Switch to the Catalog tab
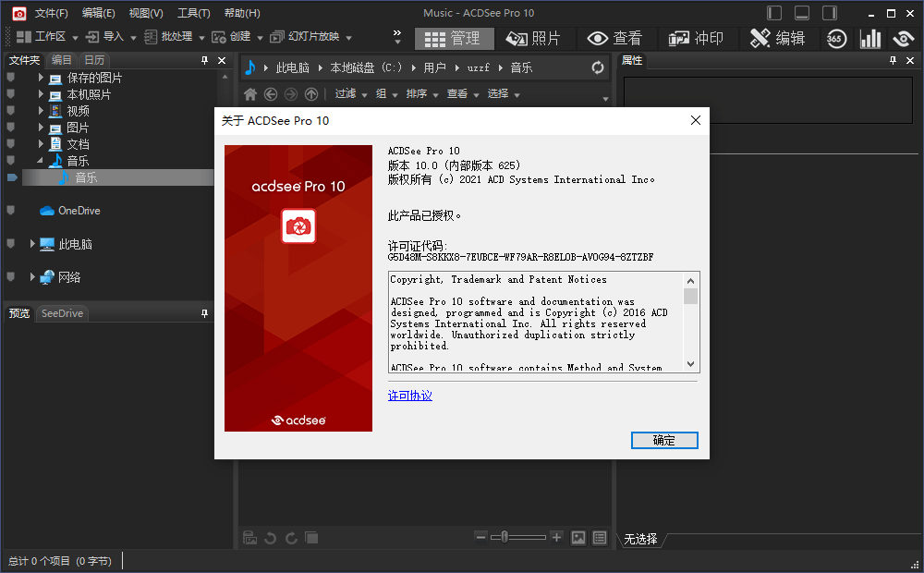 [x=61, y=60]
